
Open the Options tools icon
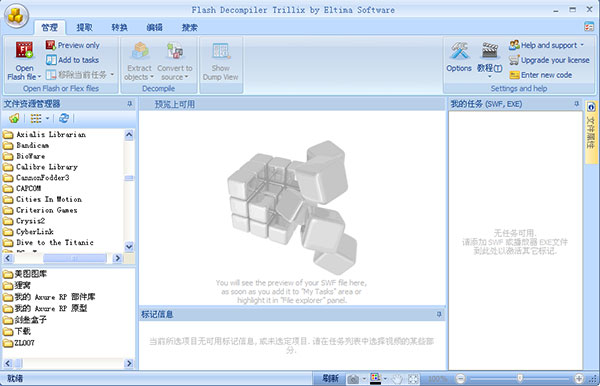[459, 50]
